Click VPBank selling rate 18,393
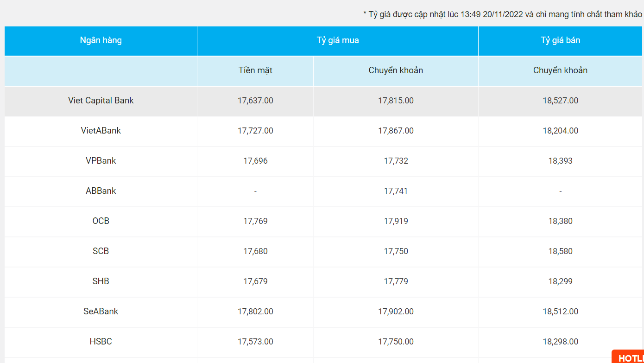Screen dimensions: 644x363 (x=560, y=161)
